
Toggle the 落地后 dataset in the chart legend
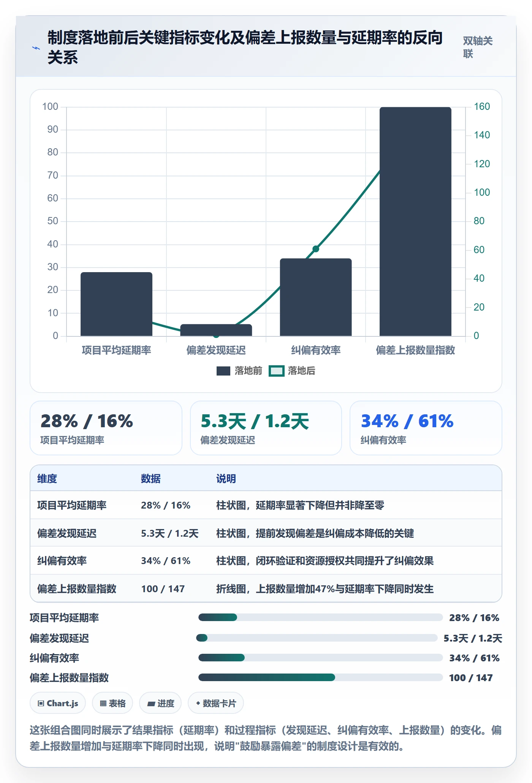(x=292, y=371)
